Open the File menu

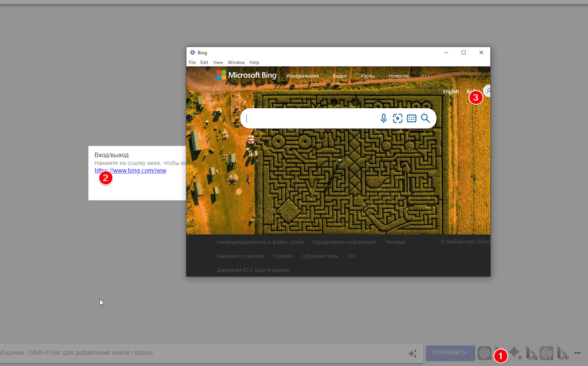[192, 62]
